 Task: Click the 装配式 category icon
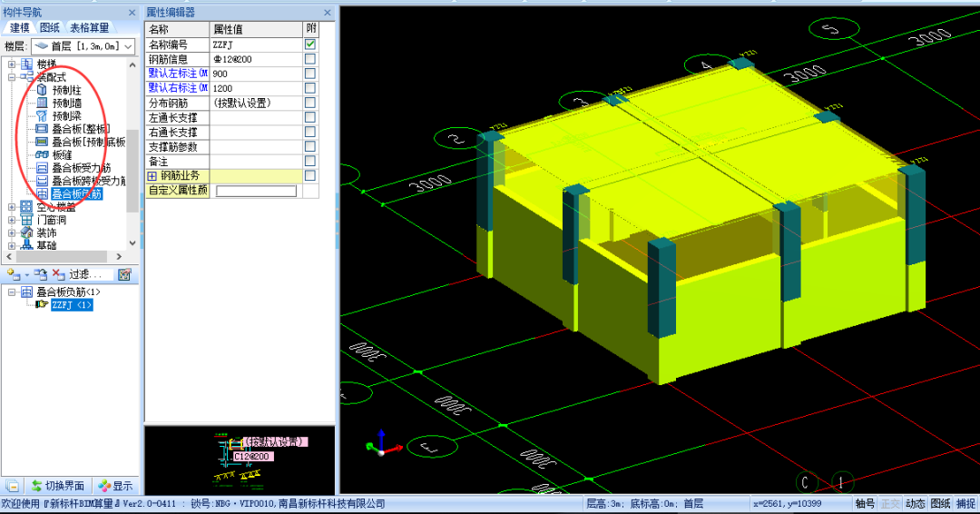[27, 76]
